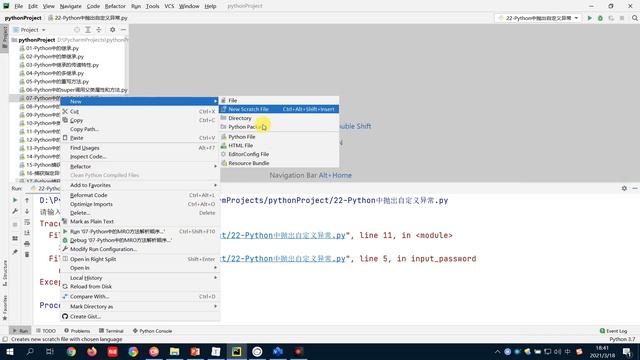
Task: Expand Mark Directory as submenu
Action: tap(140, 306)
